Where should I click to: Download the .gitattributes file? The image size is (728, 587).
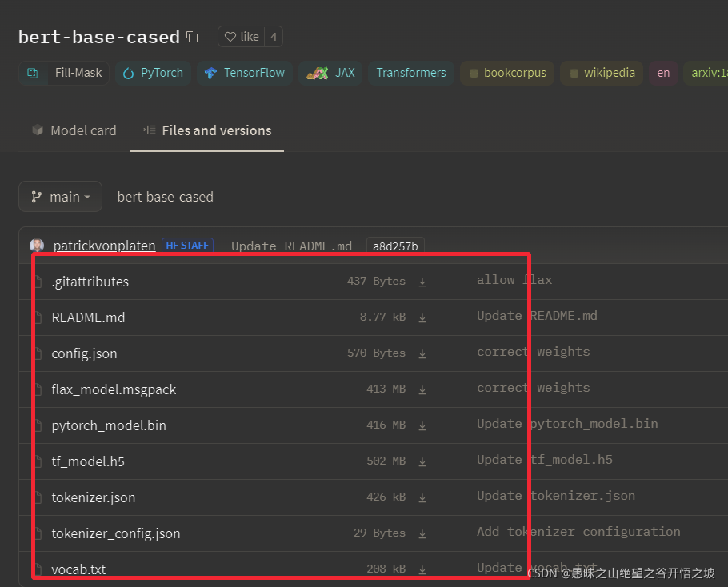point(422,282)
